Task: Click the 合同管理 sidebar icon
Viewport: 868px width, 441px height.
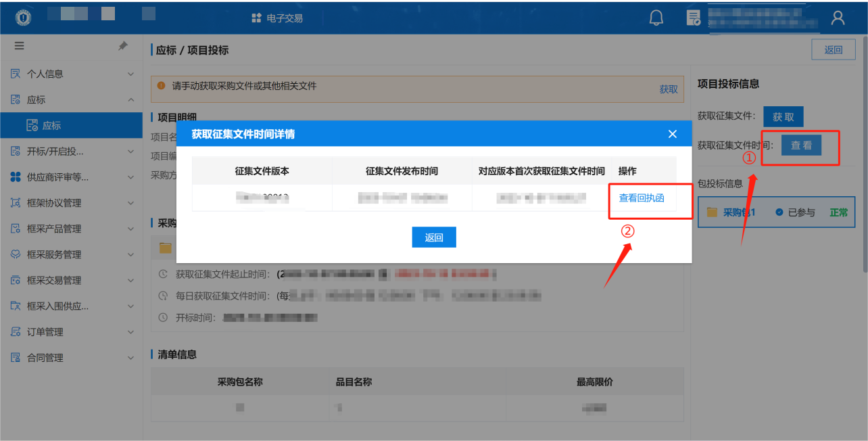Action: click(16, 357)
